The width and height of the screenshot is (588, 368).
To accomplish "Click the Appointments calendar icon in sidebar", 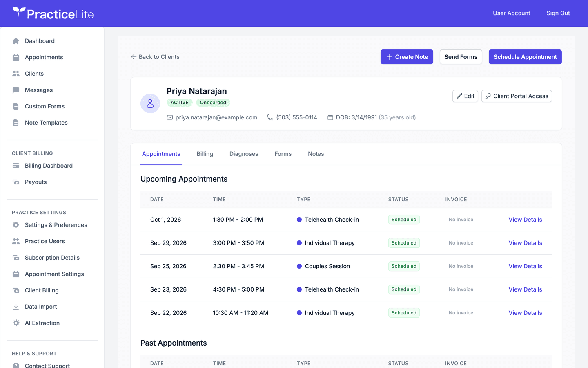I will click(16, 57).
